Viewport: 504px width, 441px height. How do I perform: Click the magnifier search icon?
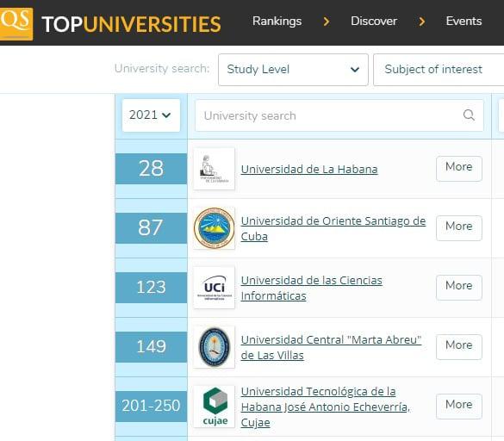click(x=469, y=115)
